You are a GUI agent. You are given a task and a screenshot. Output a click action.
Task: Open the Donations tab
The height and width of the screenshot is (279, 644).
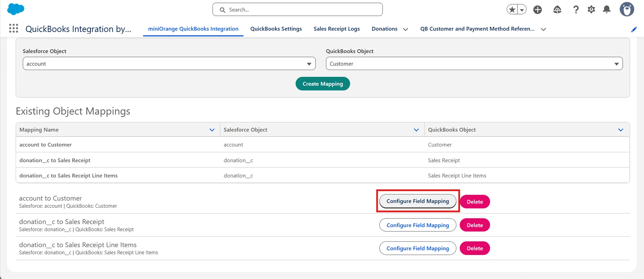coord(384,29)
